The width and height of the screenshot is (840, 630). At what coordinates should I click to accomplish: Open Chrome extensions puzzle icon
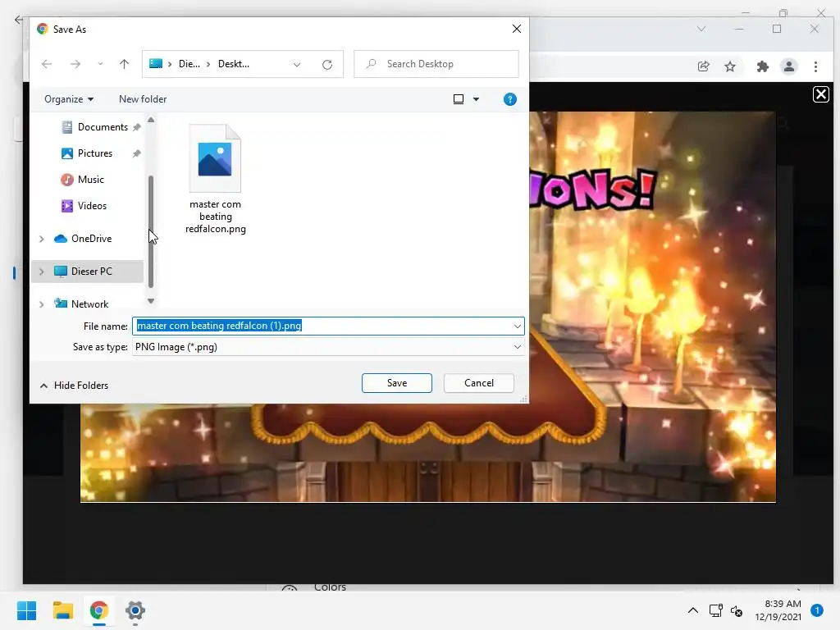pos(762,66)
